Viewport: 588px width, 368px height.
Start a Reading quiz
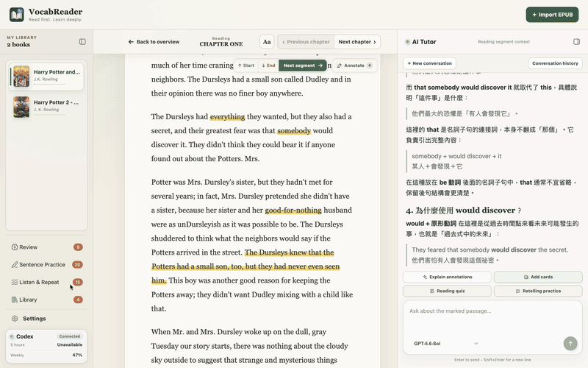pos(447,291)
